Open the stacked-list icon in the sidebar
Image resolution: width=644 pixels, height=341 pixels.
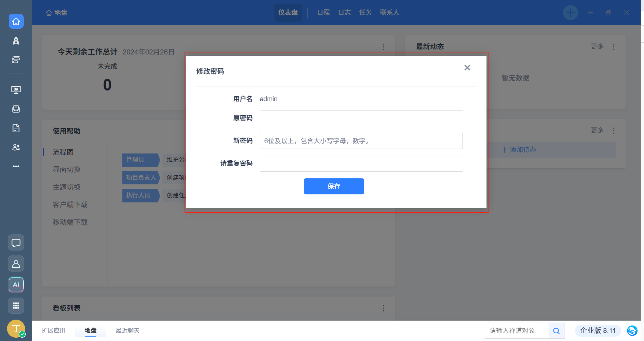click(x=16, y=60)
